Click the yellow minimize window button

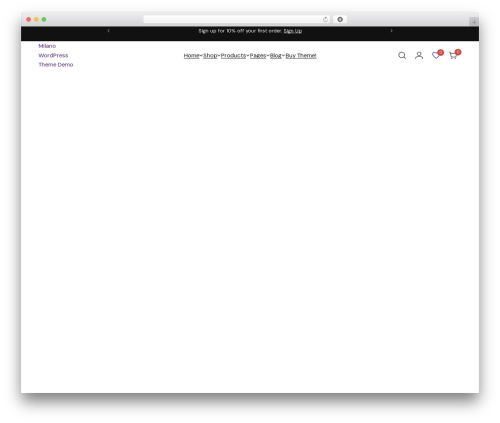(x=36, y=19)
